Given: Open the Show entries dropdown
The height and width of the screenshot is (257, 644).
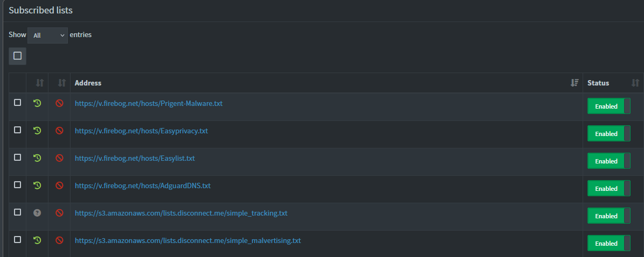Looking at the screenshot, I should (47, 35).
